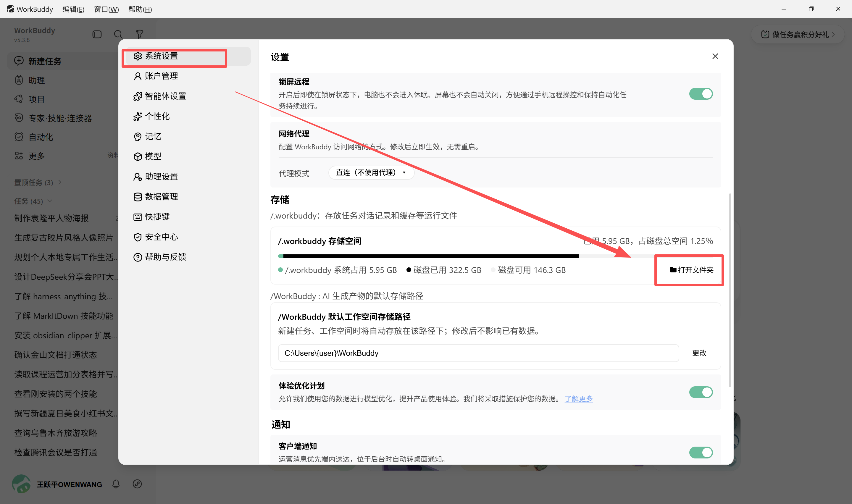Open the 代理模式 dropdown

[x=372, y=173]
